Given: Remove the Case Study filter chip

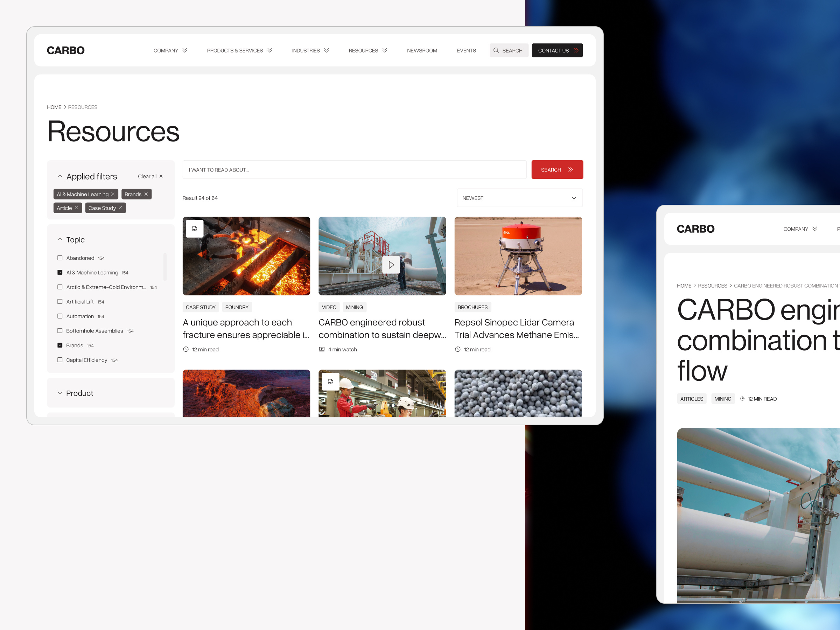Looking at the screenshot, I should [120, 208].
